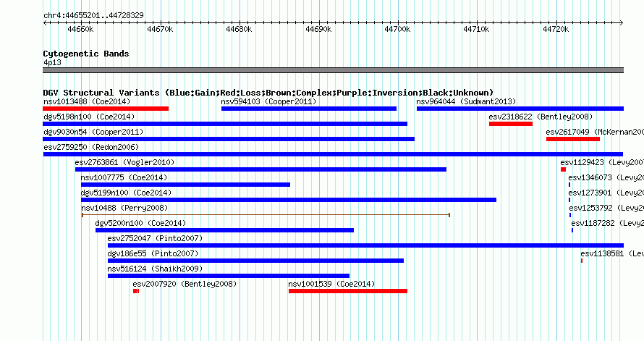644x341 pixels.
Task: Click the blue dgv5199n100 gain bar
Action: [x=289, y=200]
